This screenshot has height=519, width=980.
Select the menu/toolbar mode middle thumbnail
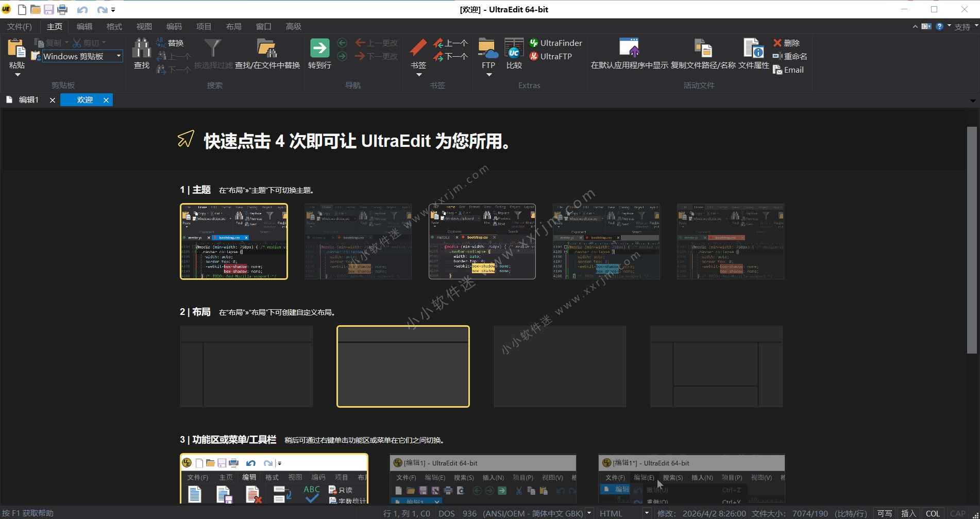coord(483,479)
